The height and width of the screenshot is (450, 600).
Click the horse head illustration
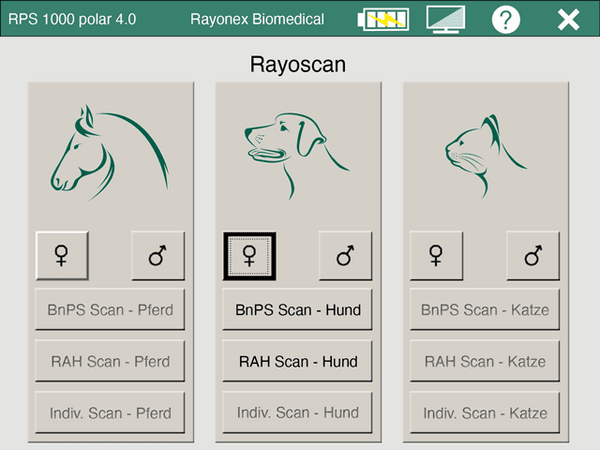click(x=110, y=152)
